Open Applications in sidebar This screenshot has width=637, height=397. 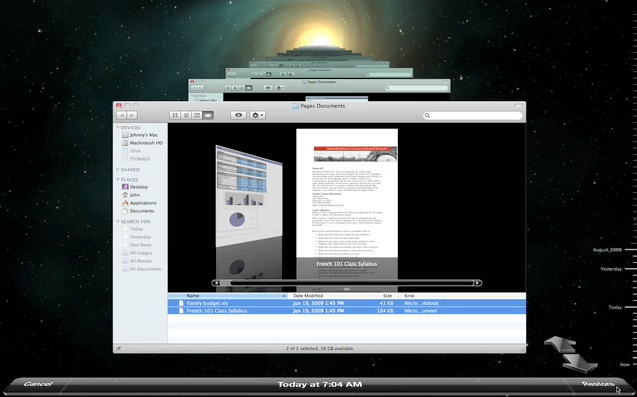[139, 203]
